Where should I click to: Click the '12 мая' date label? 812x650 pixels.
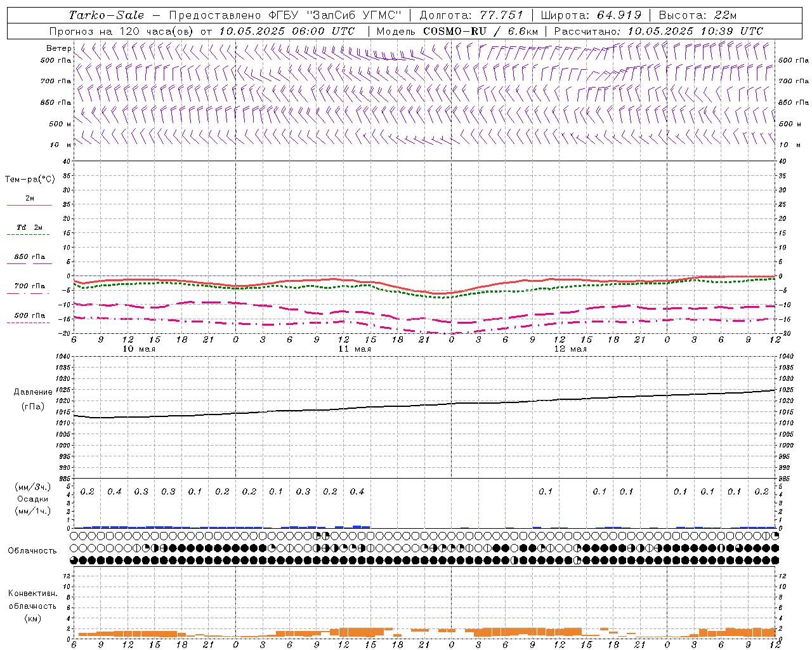pos(570,349)
